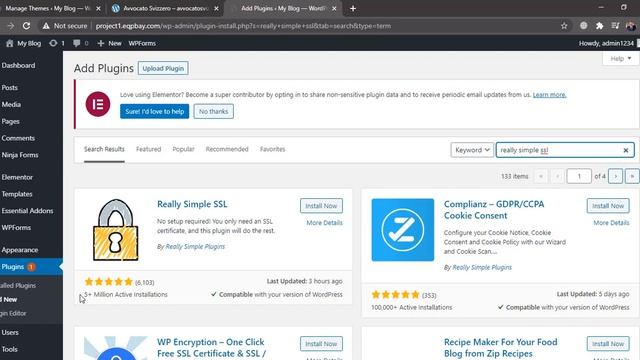Viewport: 640px width, 360px height.
Task: Dismiss Elementor notice with No thanks
Action: click(x=213, y=111)
